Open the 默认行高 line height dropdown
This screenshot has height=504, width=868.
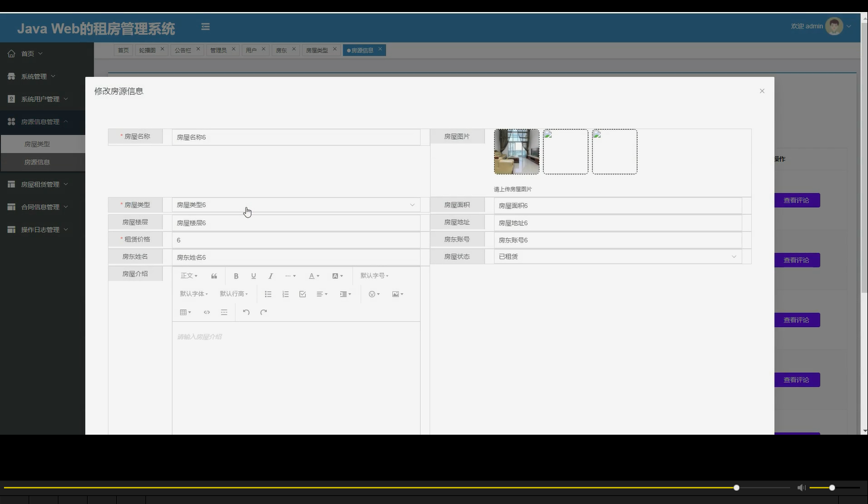(234, 294)
